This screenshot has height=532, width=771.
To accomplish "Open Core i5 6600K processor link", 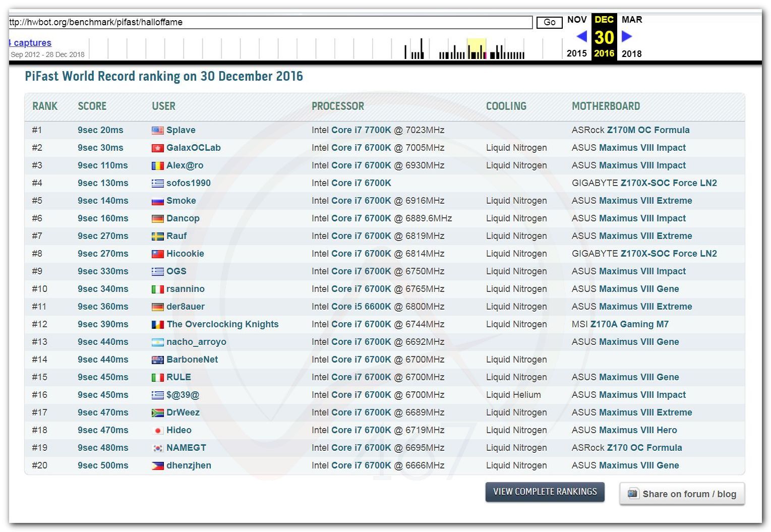I will pyautogui.click(x=361, y=307).
